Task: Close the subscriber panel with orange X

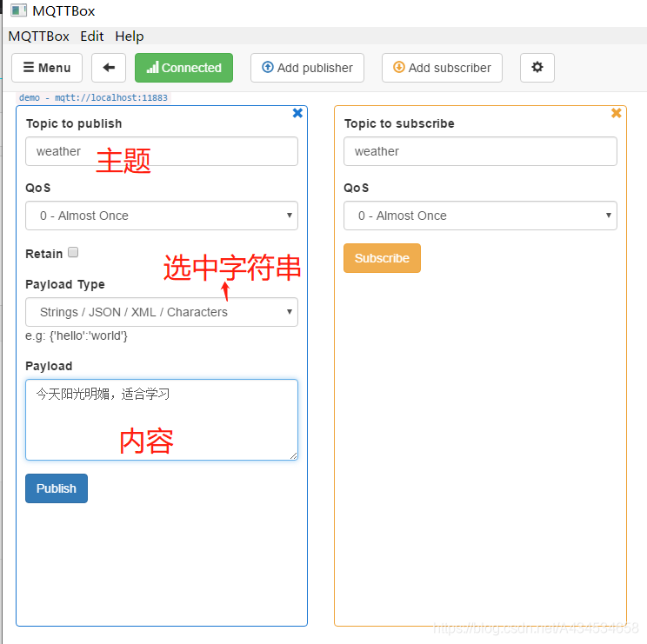Action: (616, 113)
